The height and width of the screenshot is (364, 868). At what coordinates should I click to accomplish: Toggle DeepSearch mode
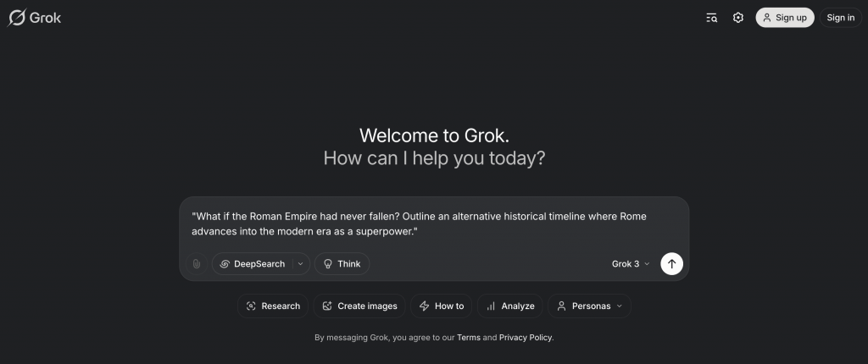click(x=253, y=264)
